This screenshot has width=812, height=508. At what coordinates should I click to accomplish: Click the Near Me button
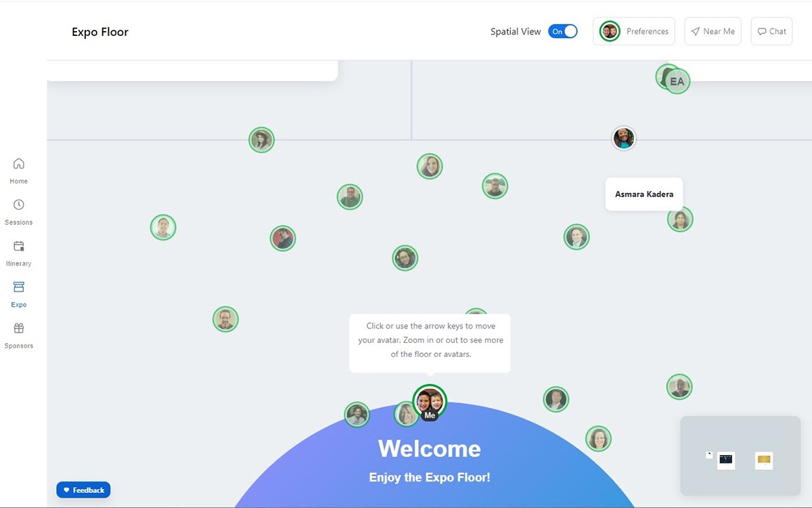coord(713,30)
